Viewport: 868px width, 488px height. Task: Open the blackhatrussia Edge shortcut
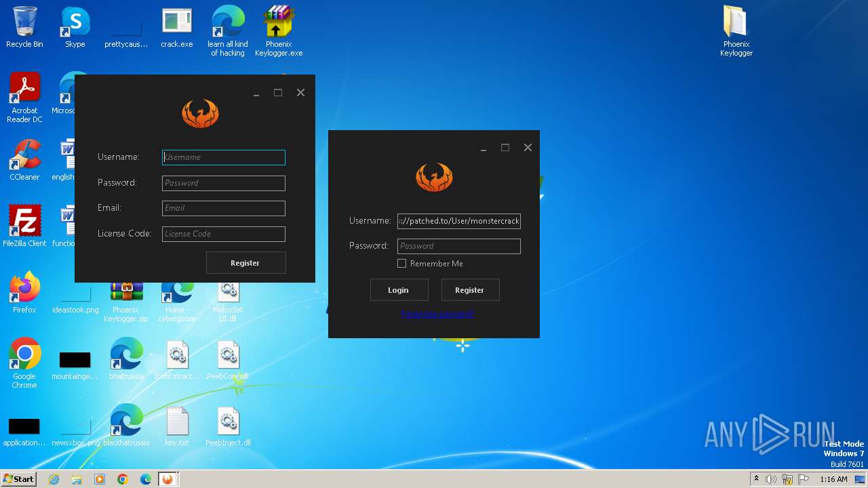tap(126, 425)
